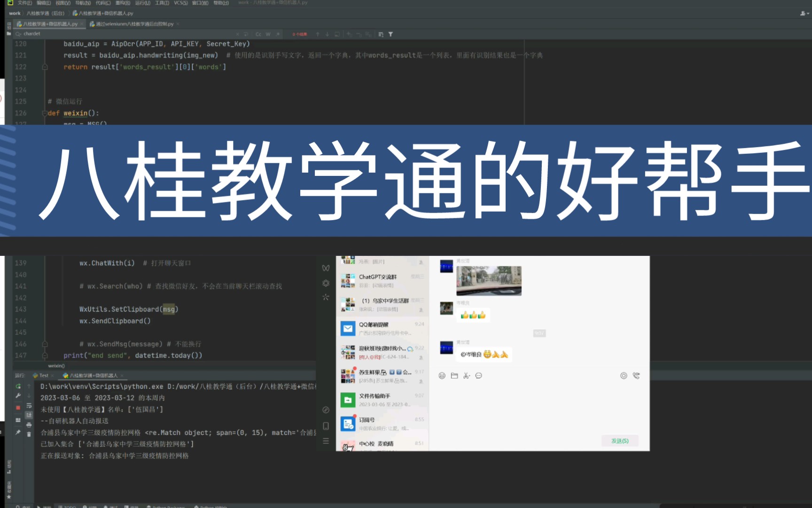Open search results in find window icon
812x508 pixels.
337,34
